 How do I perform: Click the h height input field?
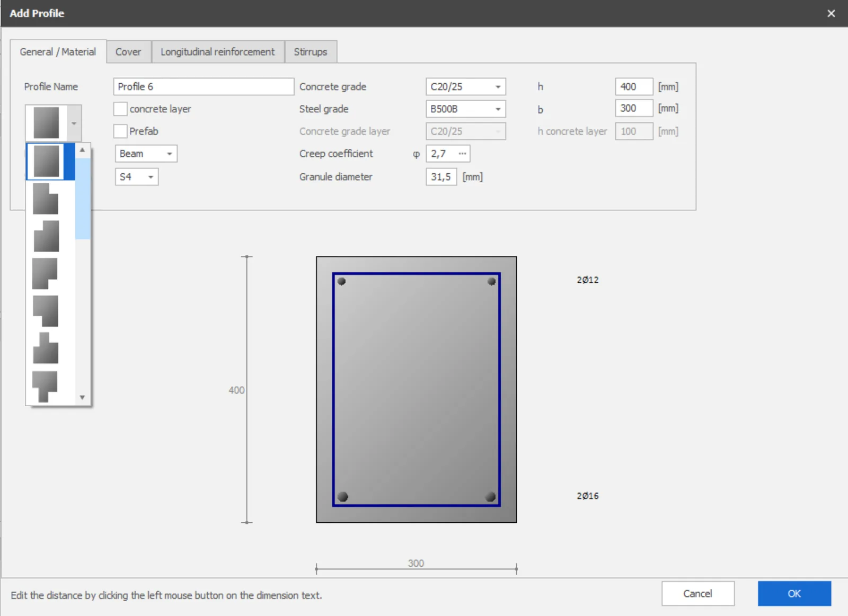point(634,87)
